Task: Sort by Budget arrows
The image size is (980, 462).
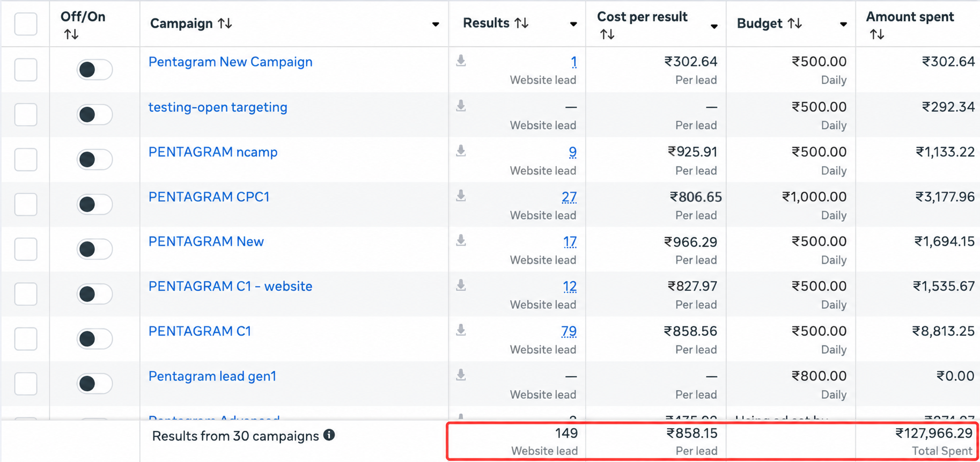Action: [795, 23]
